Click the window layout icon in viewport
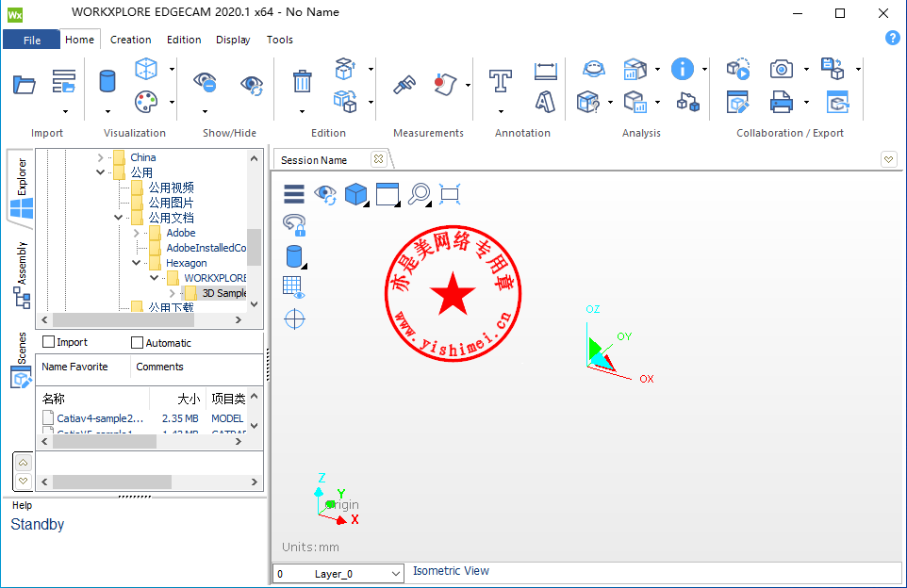Screen dimensions: 907x588 [x=388, y=194]
